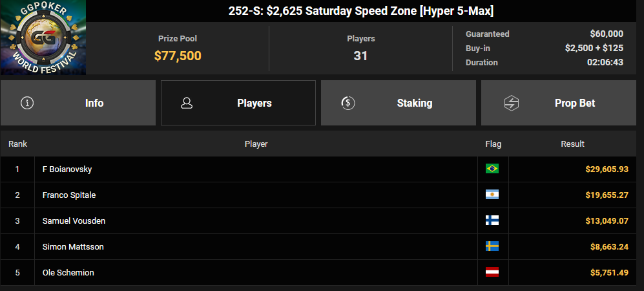Click the Argentina flag icon

(492, 195)
